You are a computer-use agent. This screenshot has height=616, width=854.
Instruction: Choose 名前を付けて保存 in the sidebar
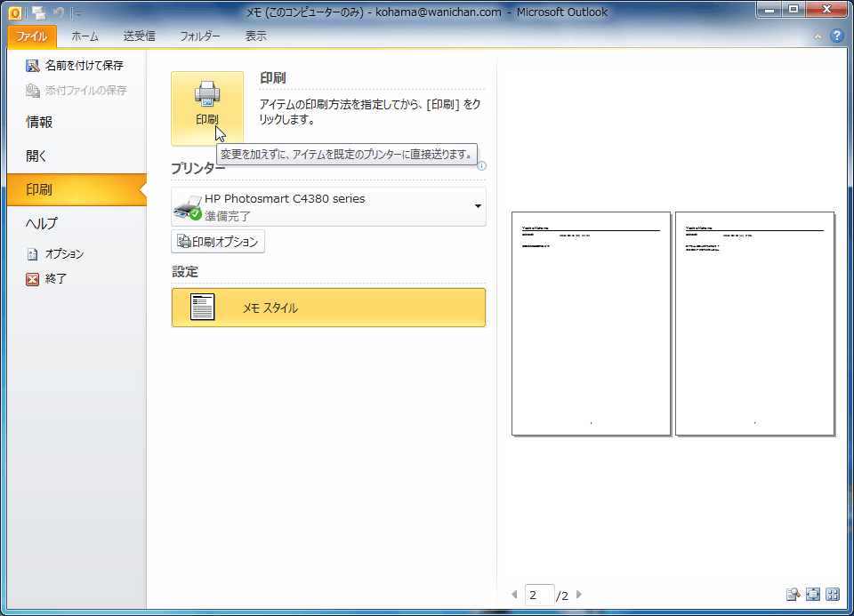pos(75,65)
